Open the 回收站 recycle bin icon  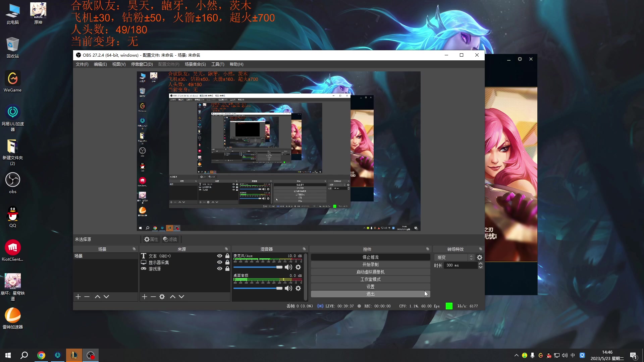click(x=13, y=48)
